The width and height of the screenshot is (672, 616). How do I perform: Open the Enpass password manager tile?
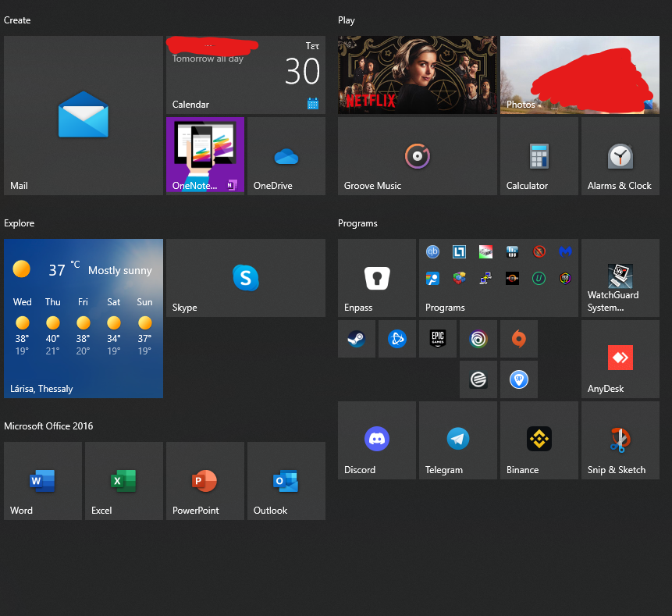pos(377,278)
